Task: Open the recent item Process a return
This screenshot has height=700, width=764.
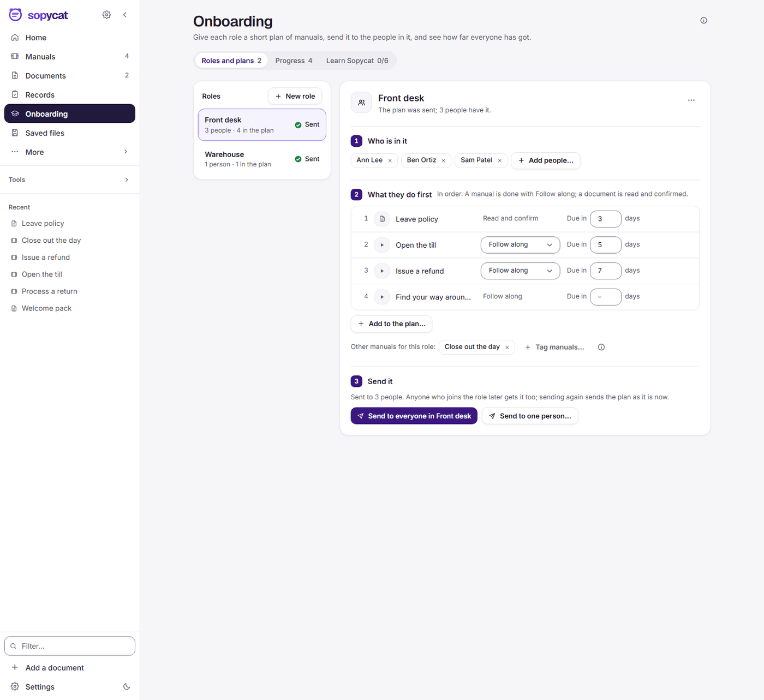Action: click(70, 291)
